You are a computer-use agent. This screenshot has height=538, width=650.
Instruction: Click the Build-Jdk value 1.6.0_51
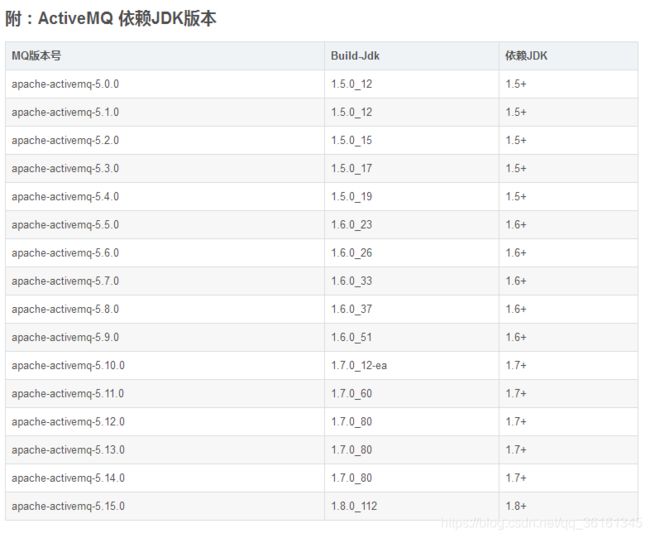tap(352, 337)
